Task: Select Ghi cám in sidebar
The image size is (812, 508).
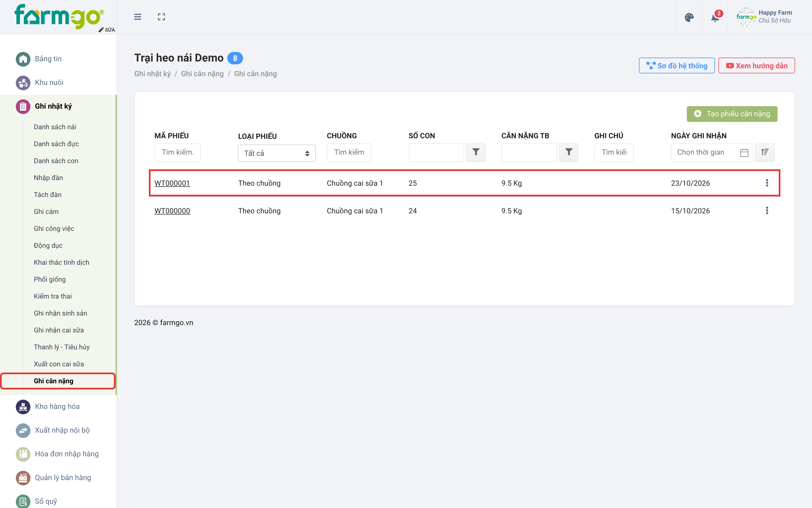Action: 46,212
